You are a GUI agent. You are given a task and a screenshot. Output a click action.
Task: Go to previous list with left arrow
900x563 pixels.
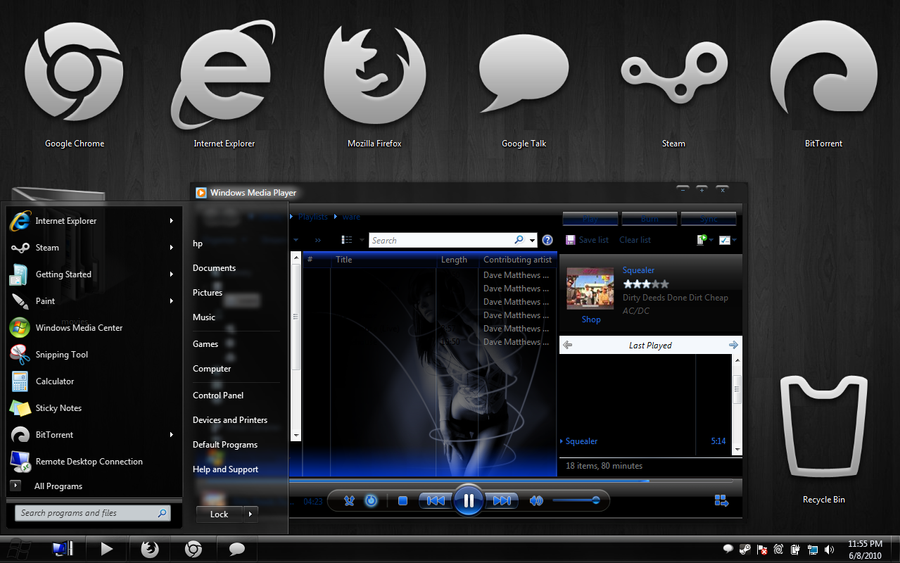567,345
